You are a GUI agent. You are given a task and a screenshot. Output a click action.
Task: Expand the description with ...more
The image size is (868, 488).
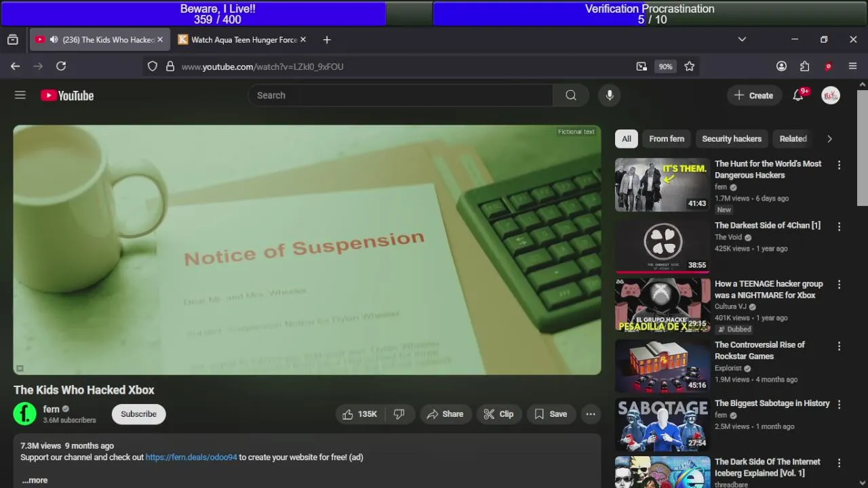click(x=35, y=480)
